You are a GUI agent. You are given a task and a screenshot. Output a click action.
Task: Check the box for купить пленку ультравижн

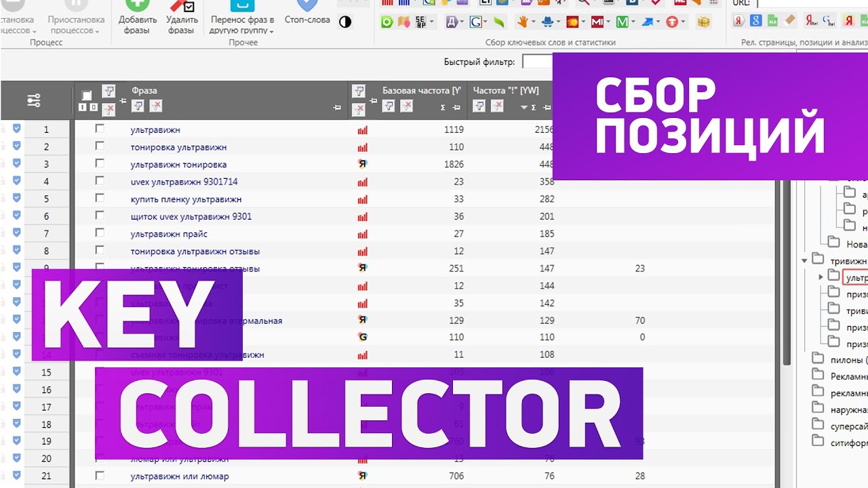(x=100, y=198)
